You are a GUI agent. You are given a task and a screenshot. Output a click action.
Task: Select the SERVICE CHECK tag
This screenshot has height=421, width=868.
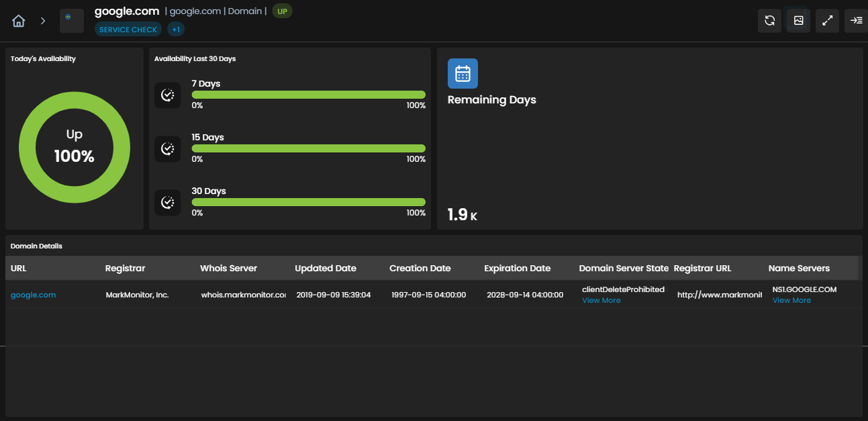[128, 30]
